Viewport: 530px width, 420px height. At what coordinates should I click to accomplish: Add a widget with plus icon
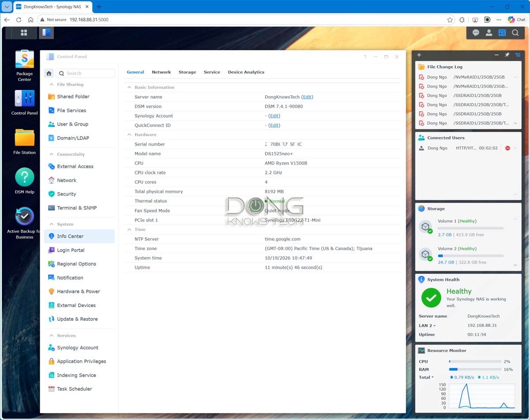tap(419, 55)
